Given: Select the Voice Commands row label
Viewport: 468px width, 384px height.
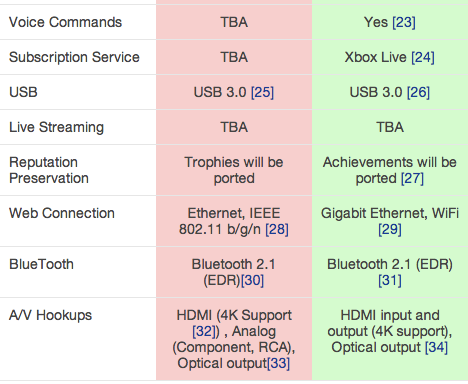Looking at the screenshot, I should coord(65,22).
